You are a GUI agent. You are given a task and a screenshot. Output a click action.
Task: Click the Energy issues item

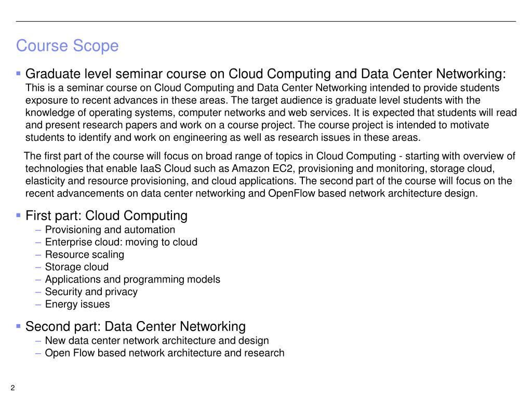point(77,304)
